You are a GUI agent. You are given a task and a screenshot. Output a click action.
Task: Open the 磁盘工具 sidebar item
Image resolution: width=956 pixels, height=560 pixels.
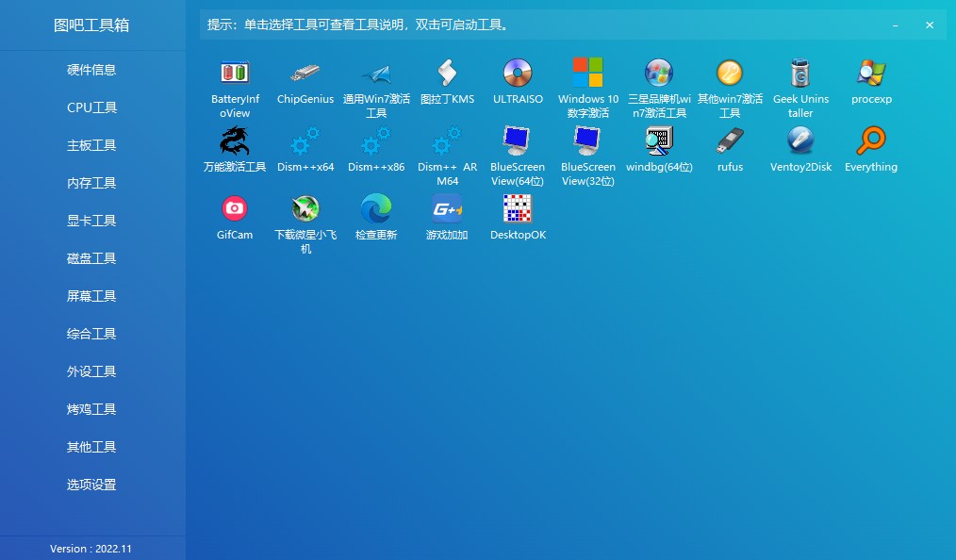[x=91, y=258]
